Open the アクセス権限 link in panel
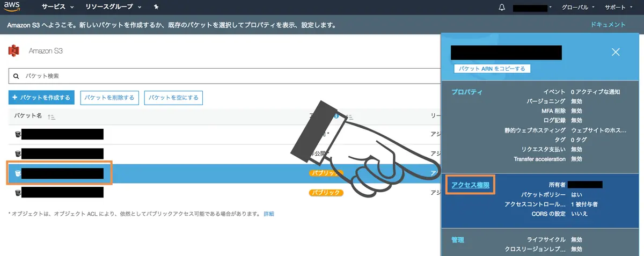The width and height of the screenshot is (644, 256). [471, 185]
